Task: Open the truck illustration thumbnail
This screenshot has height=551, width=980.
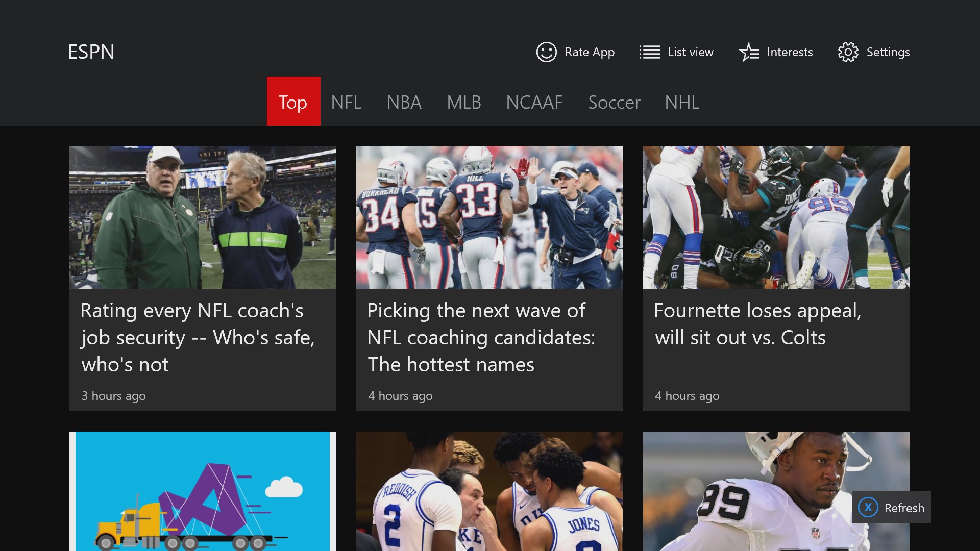Action: [203, 491]
